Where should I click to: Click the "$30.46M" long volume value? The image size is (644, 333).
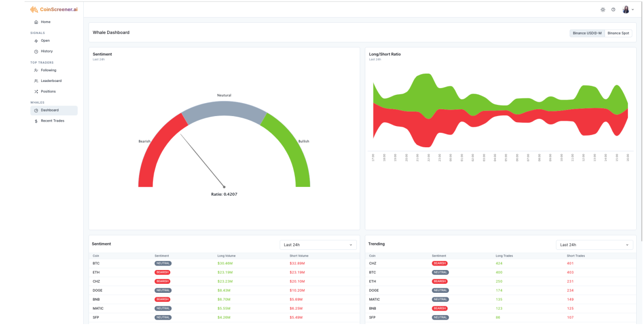pyautogui.click(x=225, y=263)
